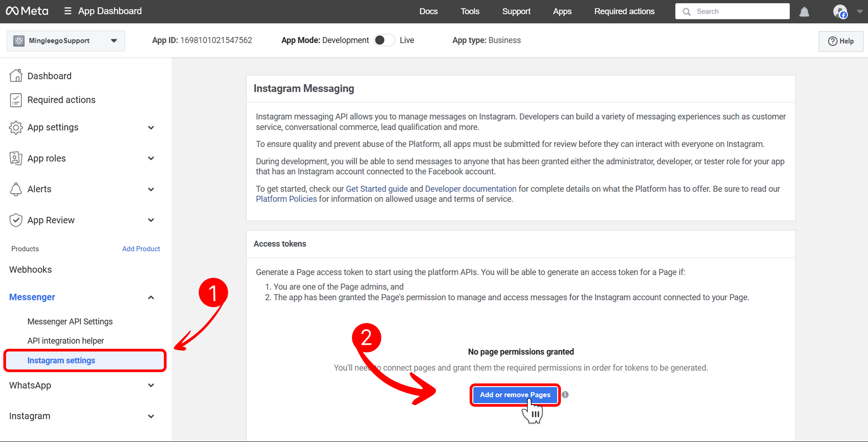Image resolution: width=868 pixels, height=442 pixels.
Task: Click the Help question mark icon
Action: 832,41
